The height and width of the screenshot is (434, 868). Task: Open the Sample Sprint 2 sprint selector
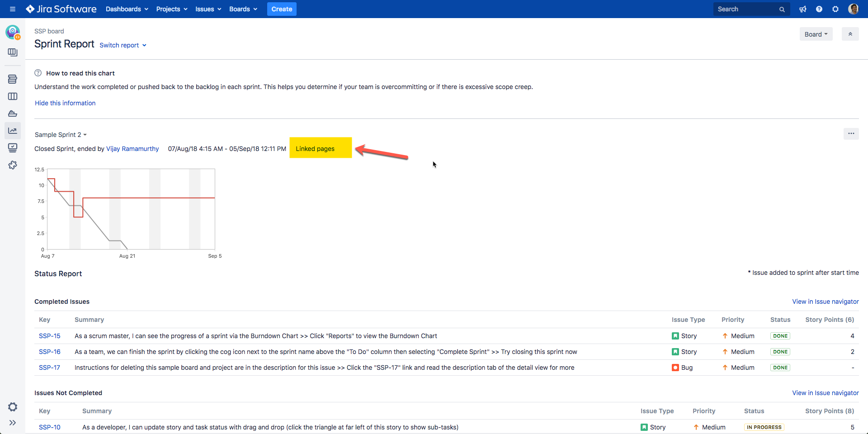click(61, 134)
